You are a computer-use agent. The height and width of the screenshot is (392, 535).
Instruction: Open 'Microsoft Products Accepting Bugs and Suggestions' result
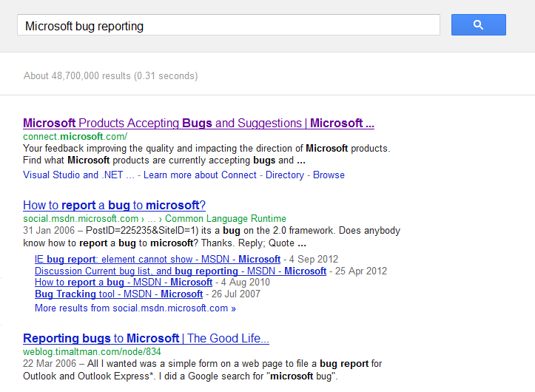click(198, 124)
